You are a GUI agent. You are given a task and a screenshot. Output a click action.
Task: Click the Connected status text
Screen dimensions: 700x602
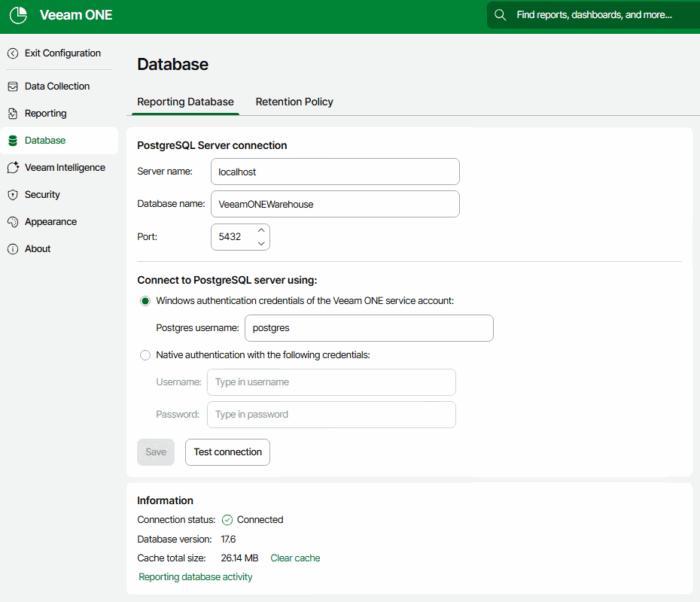(260, 520)
